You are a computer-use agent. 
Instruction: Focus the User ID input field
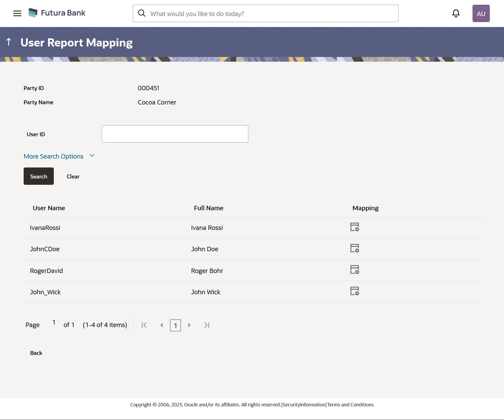pyautogui.click(x=175, y=134)
